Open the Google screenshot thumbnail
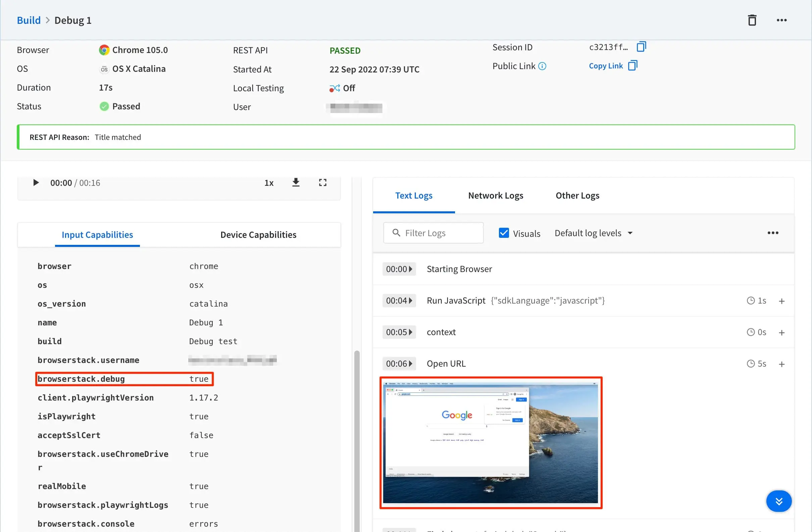This screenshot has width=812, height=532. 491,443
